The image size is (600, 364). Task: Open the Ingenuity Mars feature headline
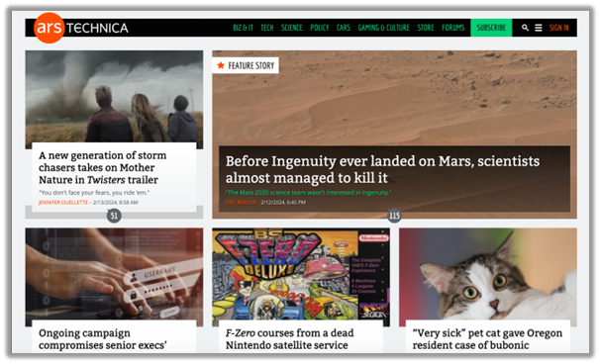[382, 169]
